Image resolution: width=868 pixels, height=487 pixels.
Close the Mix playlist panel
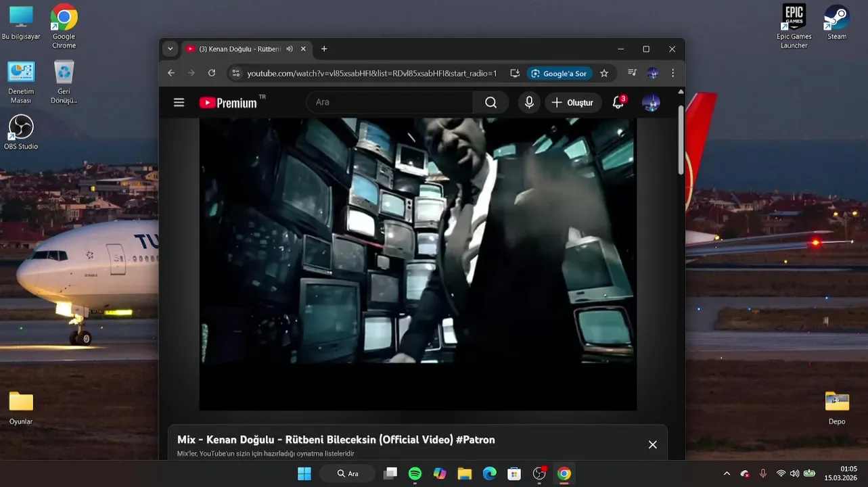click(x=652, y=444)
